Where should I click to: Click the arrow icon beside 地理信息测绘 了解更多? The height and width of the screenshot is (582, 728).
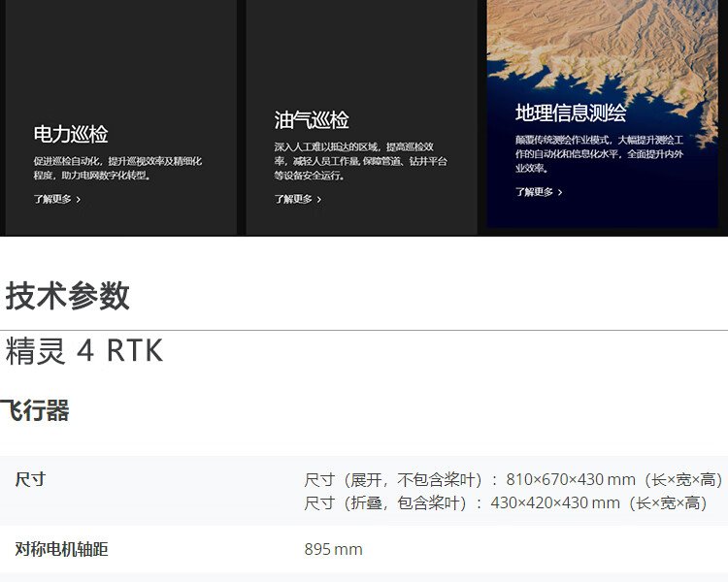tap(560, 192)
